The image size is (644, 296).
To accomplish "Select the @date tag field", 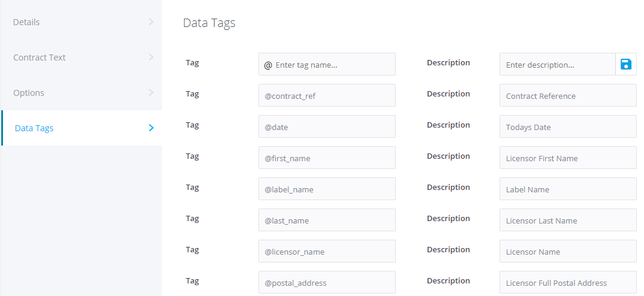I will click(x=327, y=127).
